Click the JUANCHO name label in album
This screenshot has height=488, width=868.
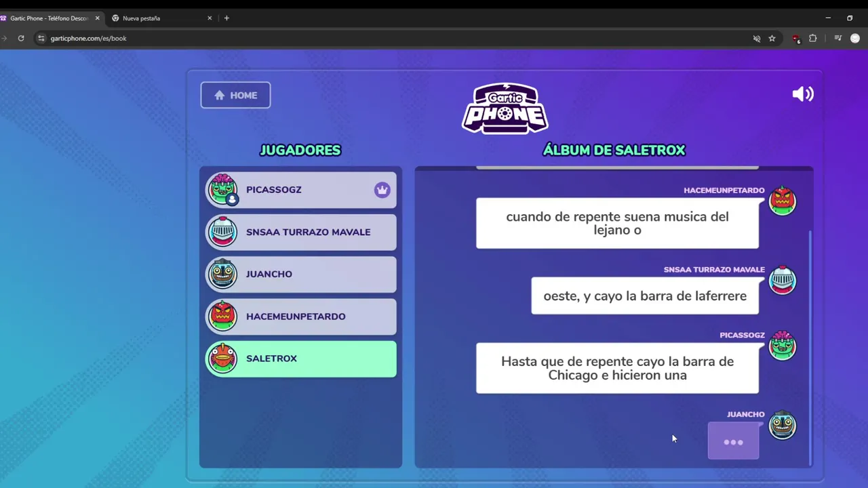point(745,415)
